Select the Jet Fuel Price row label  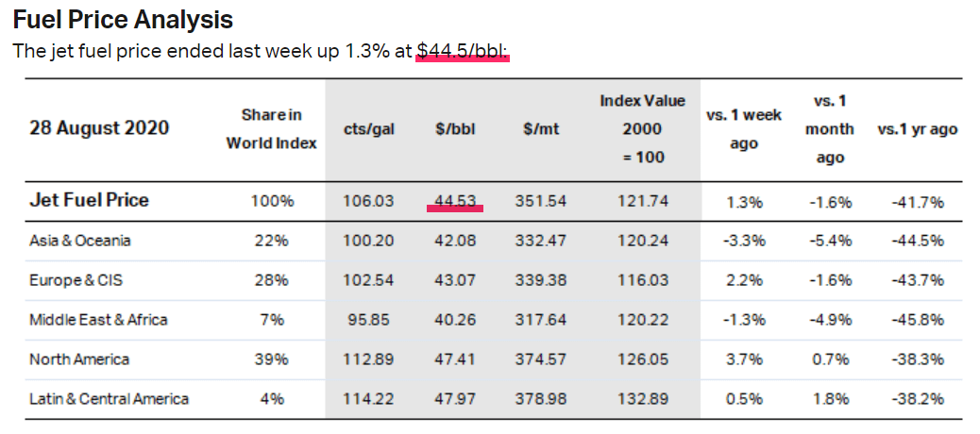click(90, 200)
